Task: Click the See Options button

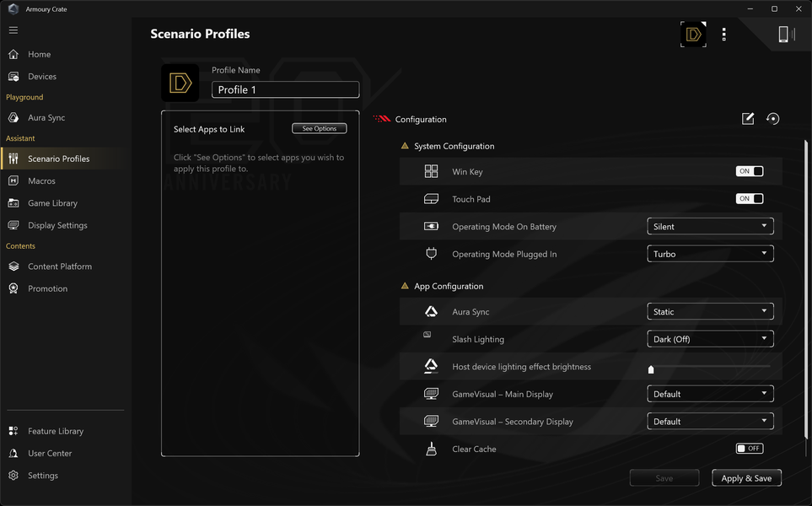Action: click(x=319, y=128)
